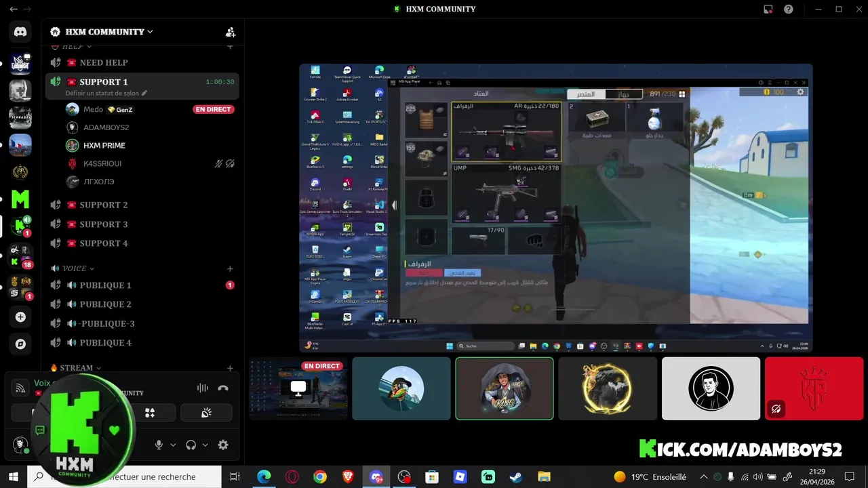Select the KING avatar participant tile
868x488 pixels.
click(505, 389)
